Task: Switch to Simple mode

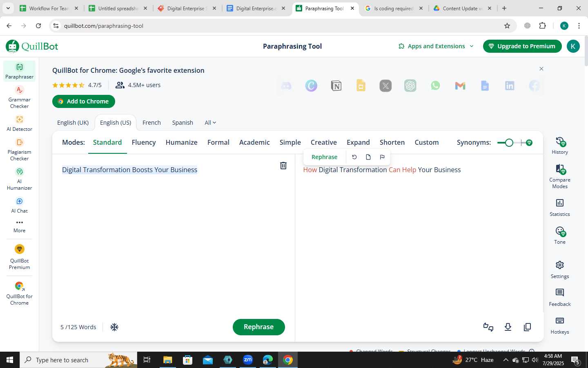Action: click(x=290, y=142)
